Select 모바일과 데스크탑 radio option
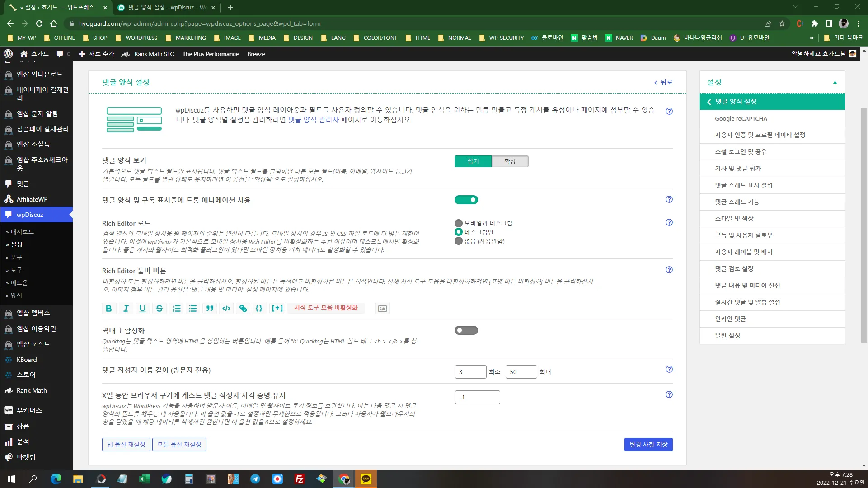868x488 pixels. click(459, 223)
